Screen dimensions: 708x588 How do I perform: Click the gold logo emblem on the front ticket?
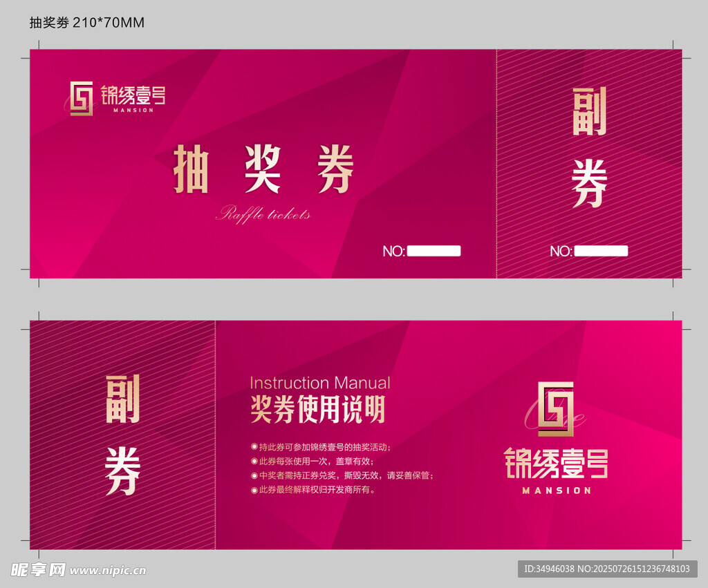[82, 98]
